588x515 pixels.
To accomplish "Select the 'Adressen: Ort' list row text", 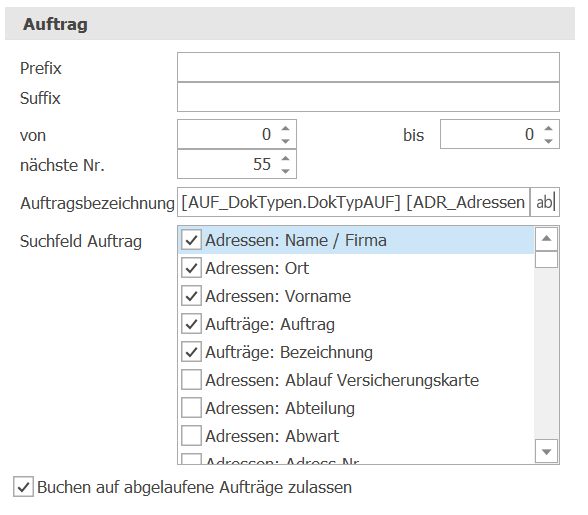I will point(257,268).
